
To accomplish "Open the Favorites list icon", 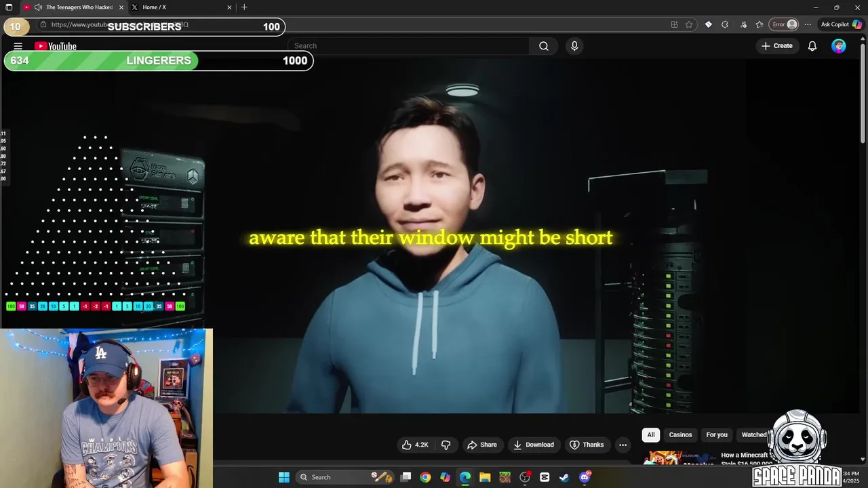I will (759, 24).
